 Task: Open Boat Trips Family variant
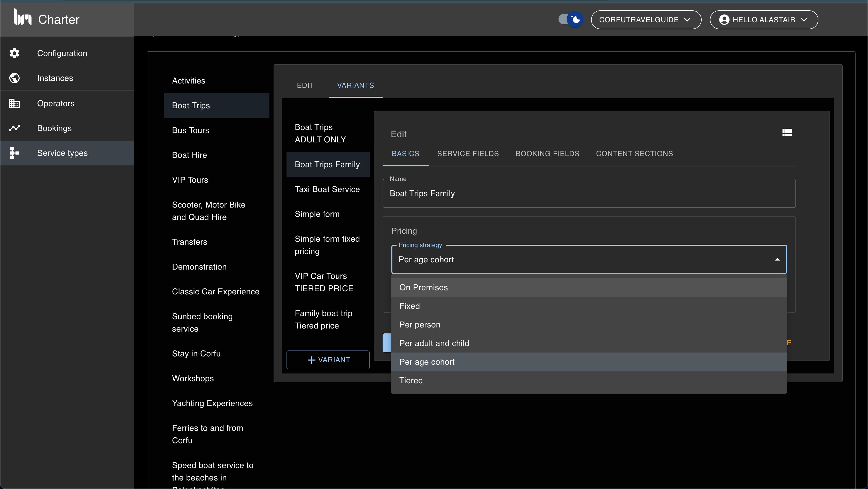click(327, 164)
